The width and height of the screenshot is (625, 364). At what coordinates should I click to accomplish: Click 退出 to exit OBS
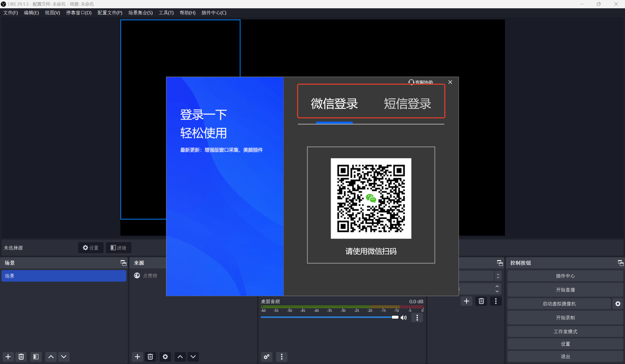click(x=565, y=357)
